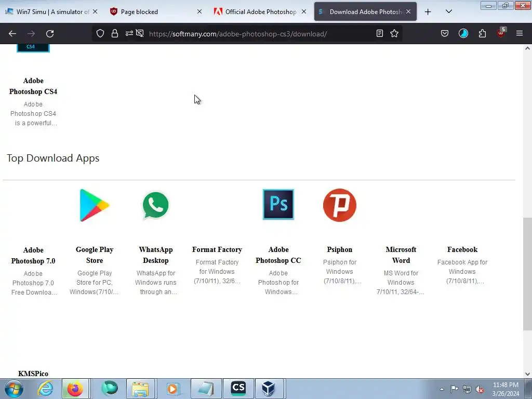Open the network tray icon

tap(467, 389)
